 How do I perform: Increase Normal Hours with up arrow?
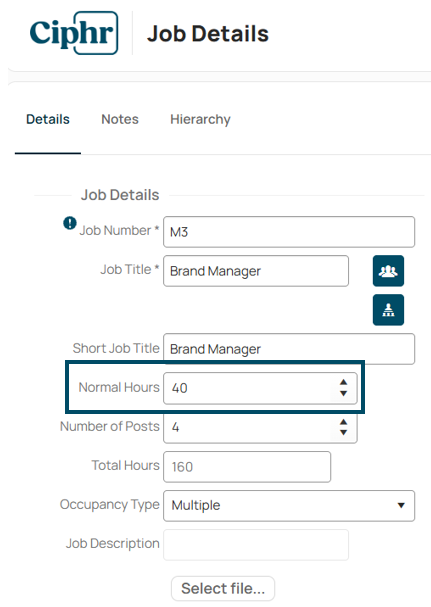tap(343, 382)
